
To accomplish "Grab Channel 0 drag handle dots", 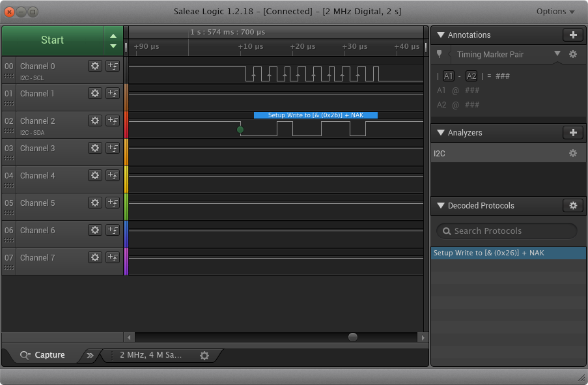I will click(x=8, y=76).
